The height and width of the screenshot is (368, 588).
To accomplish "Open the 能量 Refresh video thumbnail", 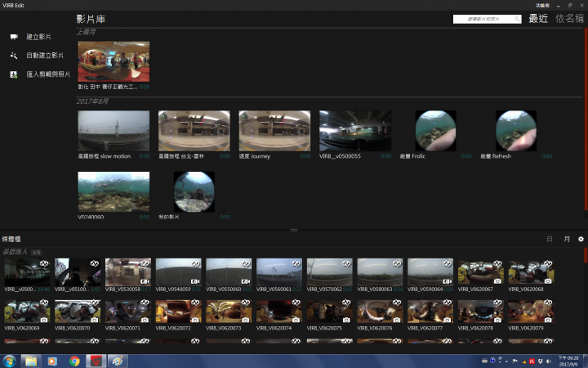I will pos(516,131).
